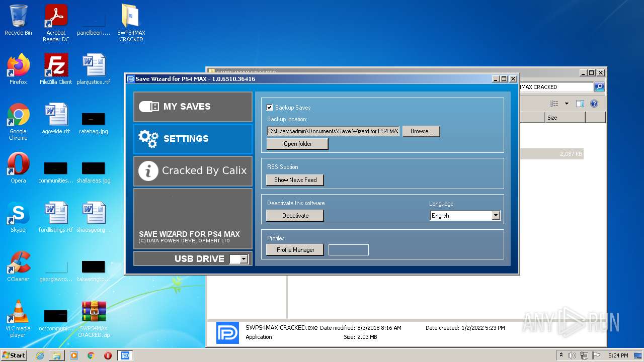Click the network tray icon
This screenshot has height=362, width=644.
584,355
